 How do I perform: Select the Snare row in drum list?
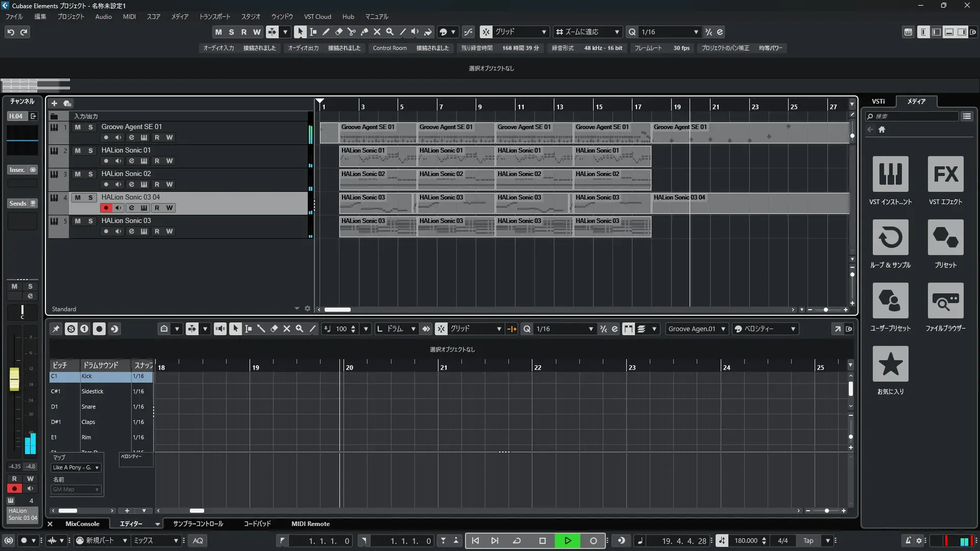point(88,407)
